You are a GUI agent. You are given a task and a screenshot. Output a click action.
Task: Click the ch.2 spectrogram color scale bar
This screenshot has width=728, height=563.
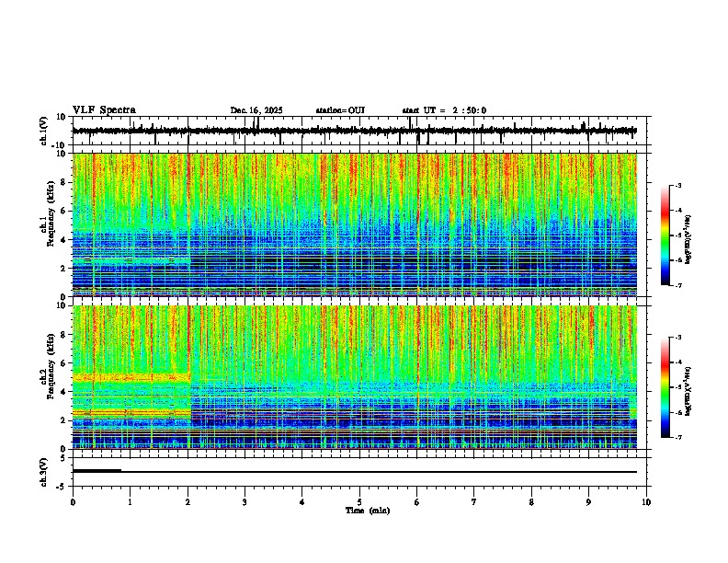(665, 387)
